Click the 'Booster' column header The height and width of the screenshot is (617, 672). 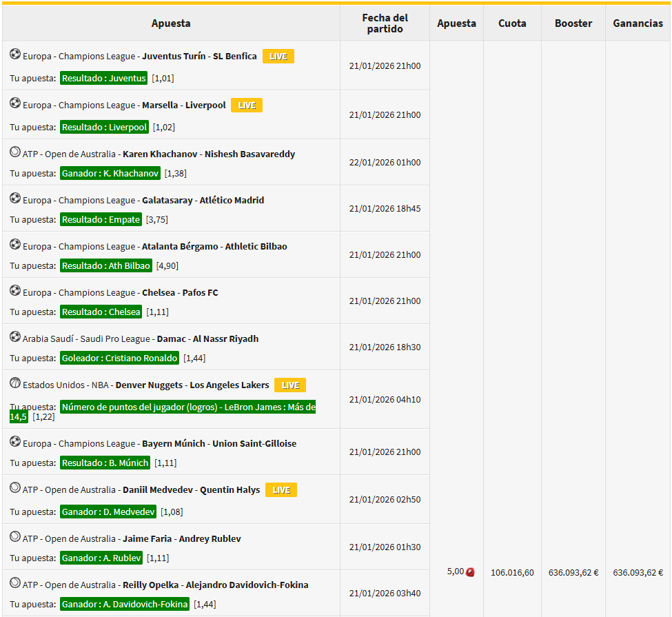[x=573, y=23]
